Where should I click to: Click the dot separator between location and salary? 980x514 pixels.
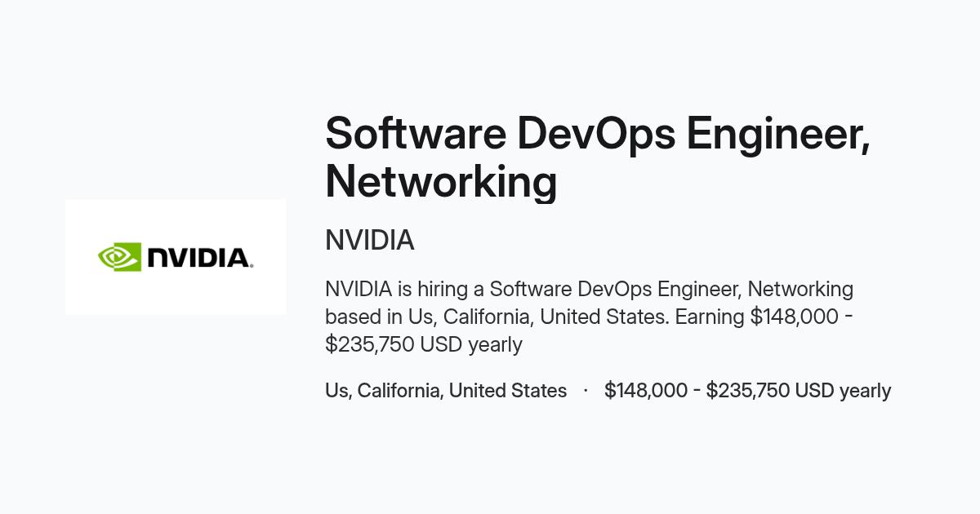coord(586,391)
